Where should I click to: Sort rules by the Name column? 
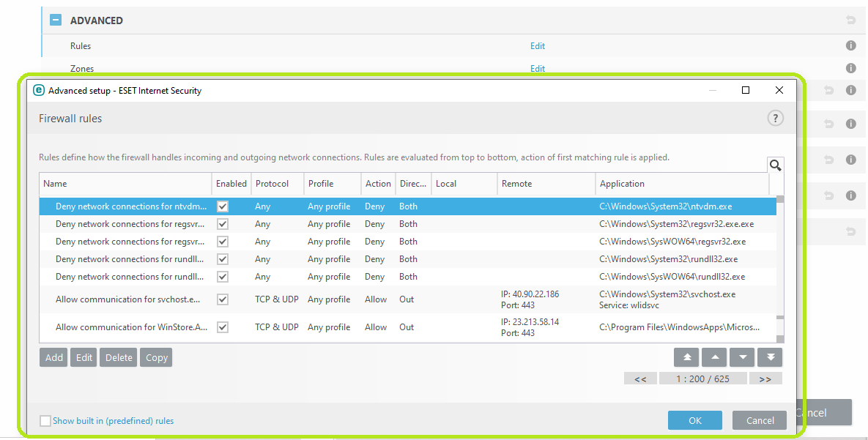click(x=126, y=184)
